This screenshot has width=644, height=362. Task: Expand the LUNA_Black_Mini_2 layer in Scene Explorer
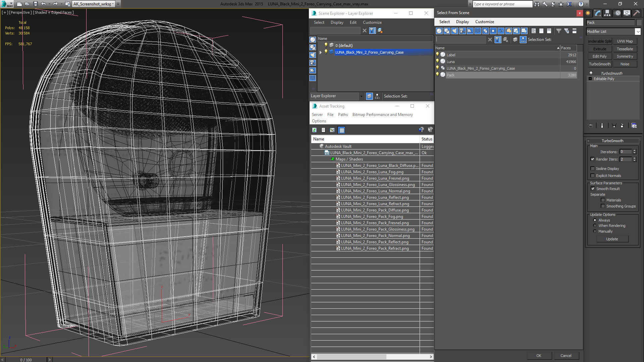point(321,52)
